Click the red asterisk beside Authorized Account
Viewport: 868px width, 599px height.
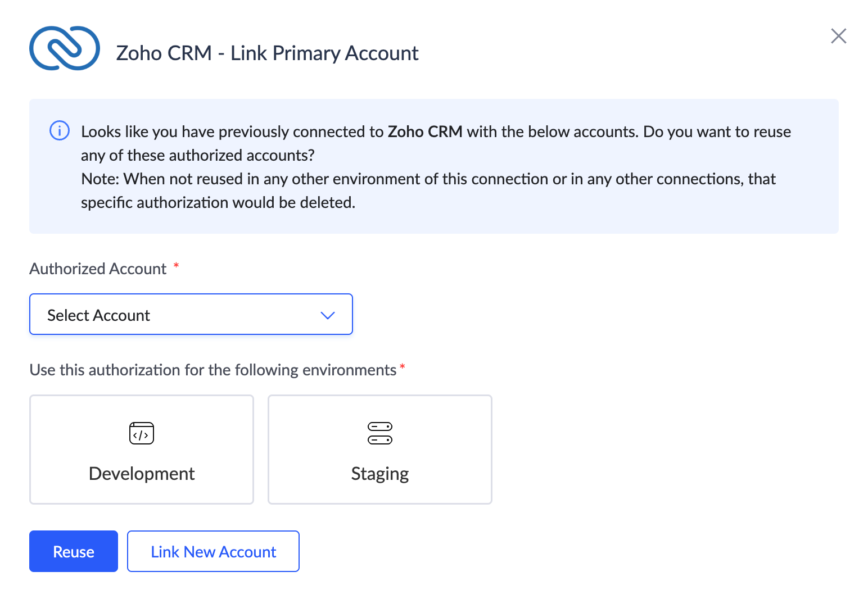pos(176,265)
